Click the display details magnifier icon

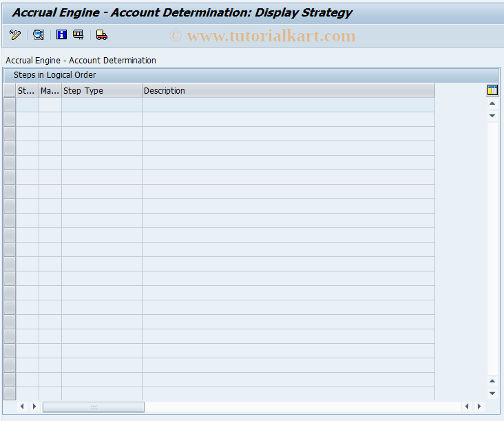click(x=39, y=34)
